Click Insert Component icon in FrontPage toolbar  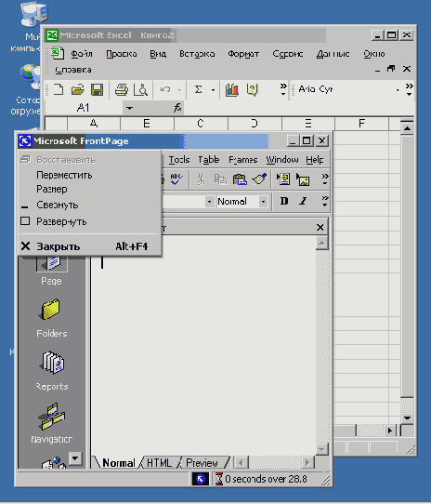283,179
